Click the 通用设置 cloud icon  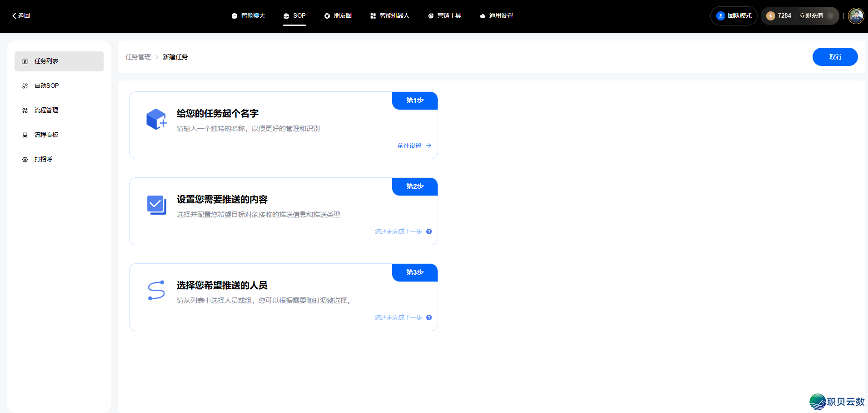[482, 15]
